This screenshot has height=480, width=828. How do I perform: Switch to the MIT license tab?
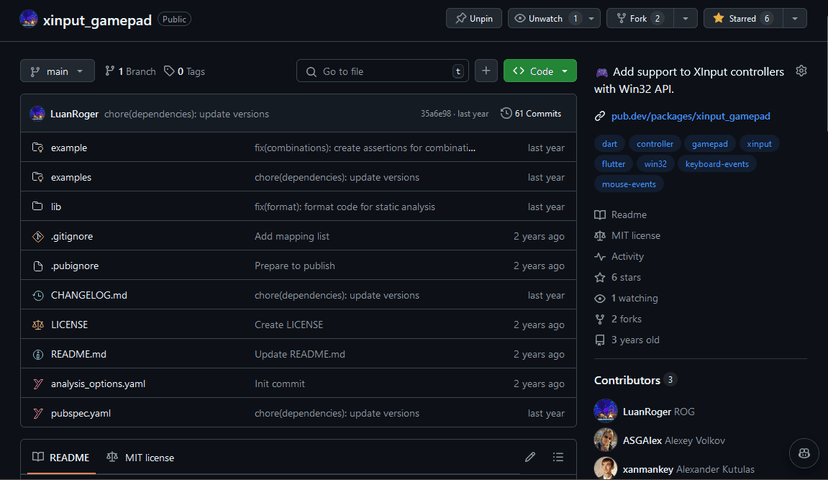click(140, 457)
